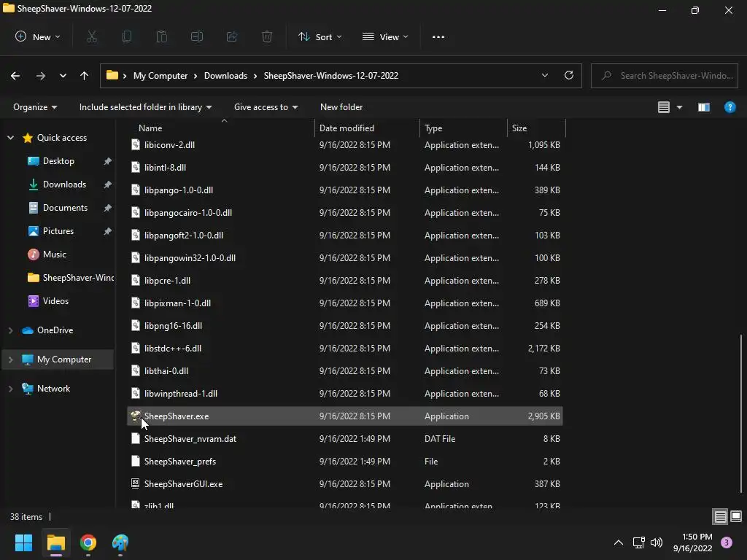Click the Share icon in toolbar
This screenshot has height=560, width=747.
[232, 36]
